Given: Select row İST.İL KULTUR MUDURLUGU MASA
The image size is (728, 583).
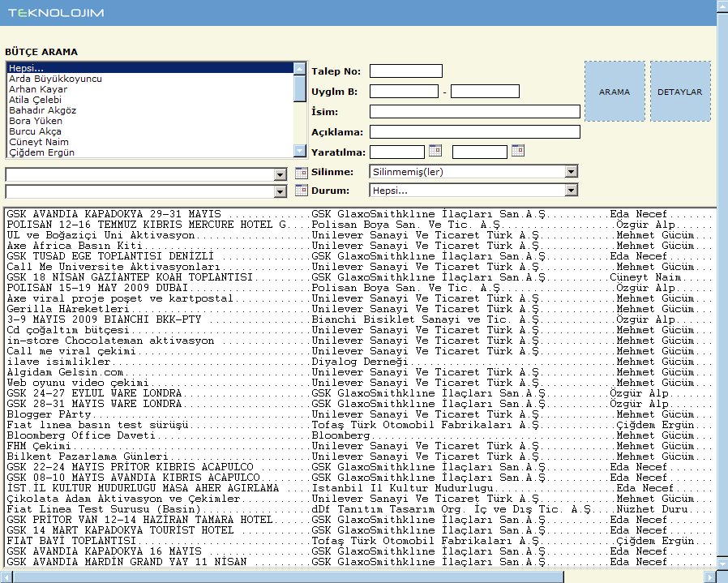Looking at the screenshot, I should (x=360, y=488).
